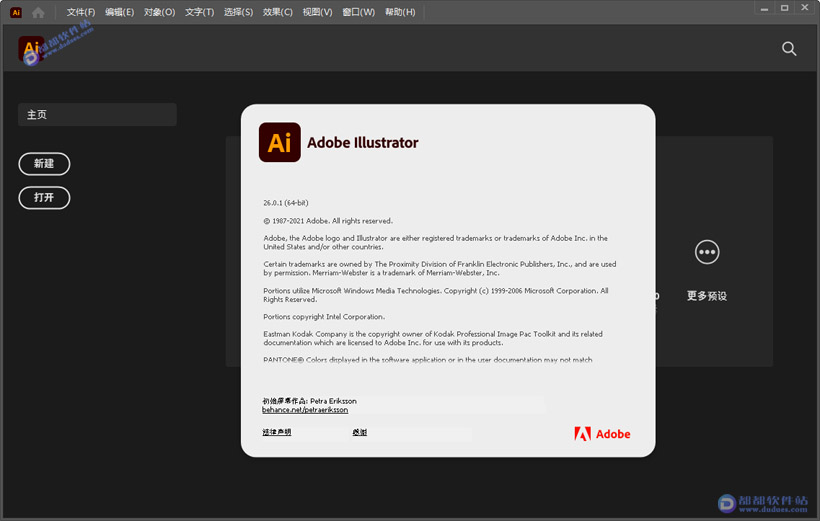Click the Ai application icon in title bar

click(x=16, y=12)
